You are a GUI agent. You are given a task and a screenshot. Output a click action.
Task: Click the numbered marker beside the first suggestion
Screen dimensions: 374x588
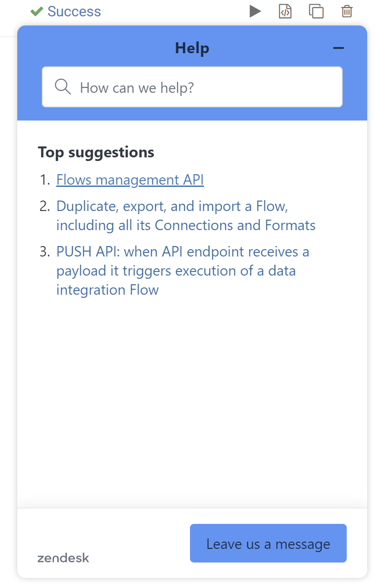(x=44, y=180)
